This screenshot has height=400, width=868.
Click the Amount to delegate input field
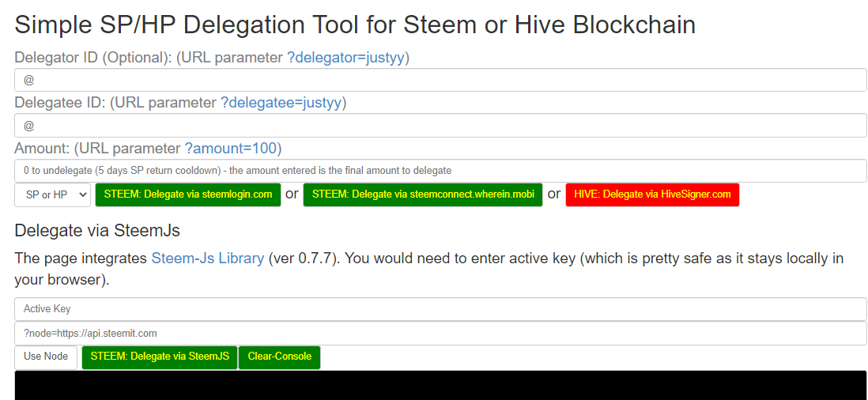click(x=440, y=171)
